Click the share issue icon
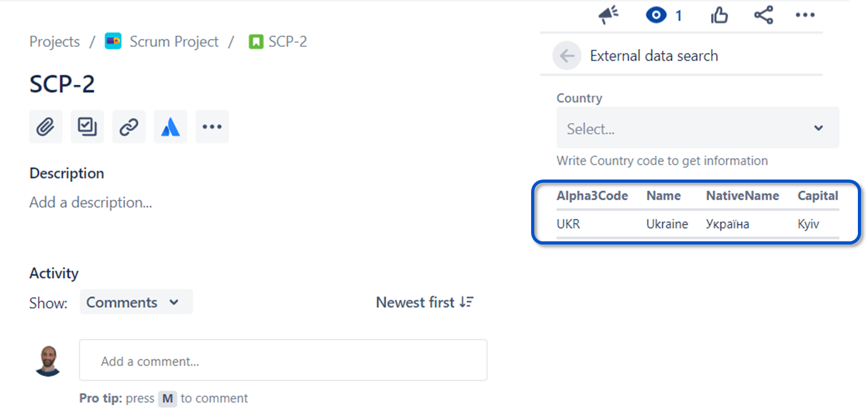 click(x=764, y=15)
